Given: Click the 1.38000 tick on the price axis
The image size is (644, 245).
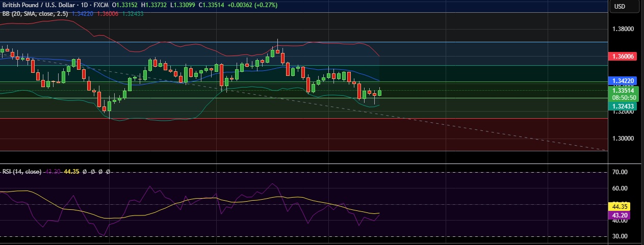Looking at the screenshot, I should pyautogui.click(x=624, y=29).
